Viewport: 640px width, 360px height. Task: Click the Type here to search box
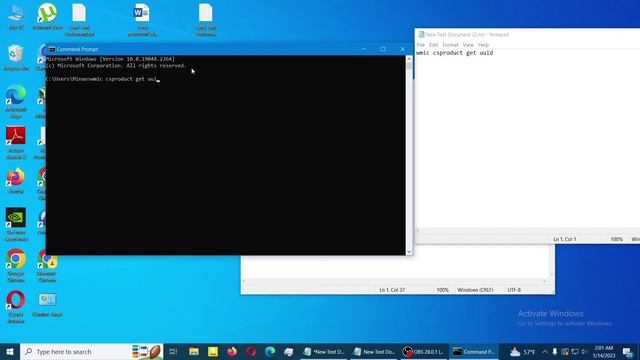click(x=92, y=351)
